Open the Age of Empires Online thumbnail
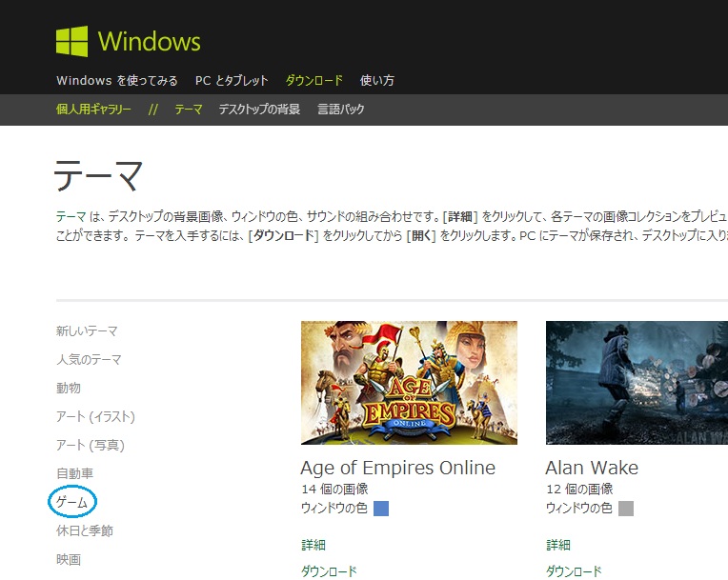The width and height of the screenshot is (728, 580). 409,383
